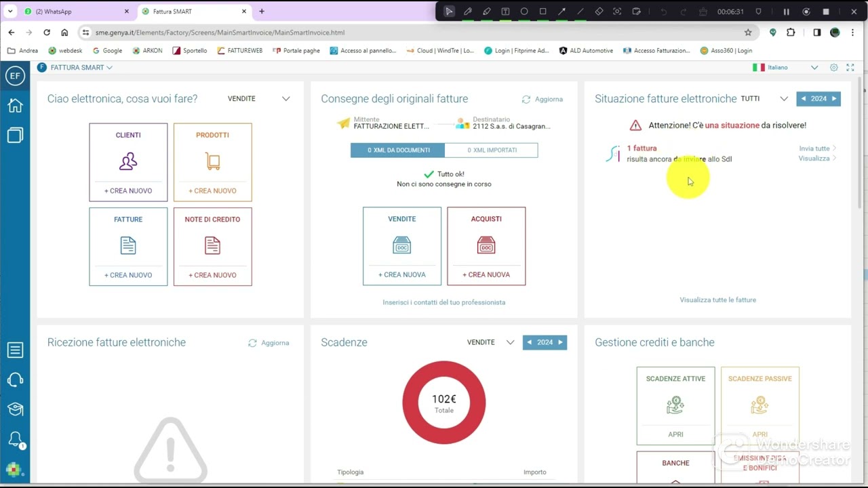Open the VENDITE dropdown in Ciao elettronica
The image size is (868, 488).
(x=259, y=99)
